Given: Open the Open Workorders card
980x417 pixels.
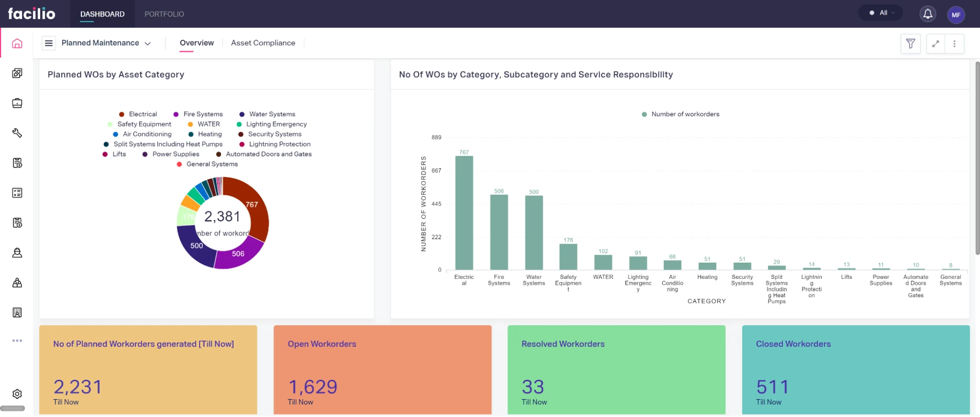Looking at the screenshot, I should point(382,370).
